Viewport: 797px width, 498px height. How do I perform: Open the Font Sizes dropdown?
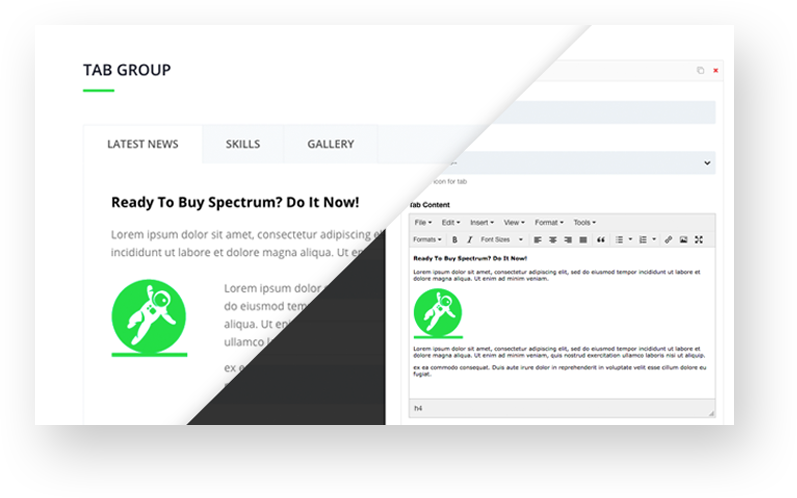(x=501, y=239)
